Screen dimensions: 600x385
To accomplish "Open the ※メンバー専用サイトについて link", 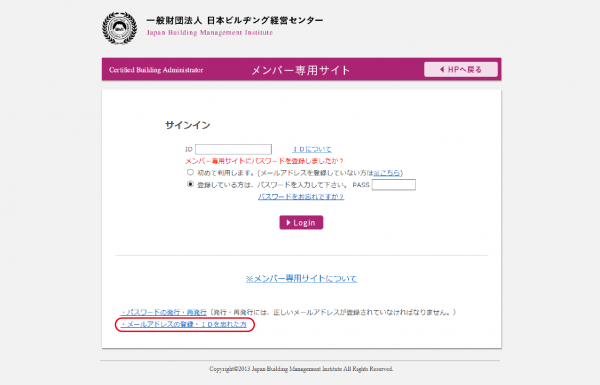I will [x=301, y=278].
